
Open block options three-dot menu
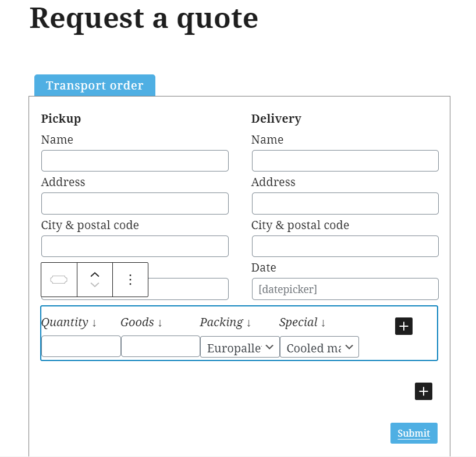pos(130,280)
